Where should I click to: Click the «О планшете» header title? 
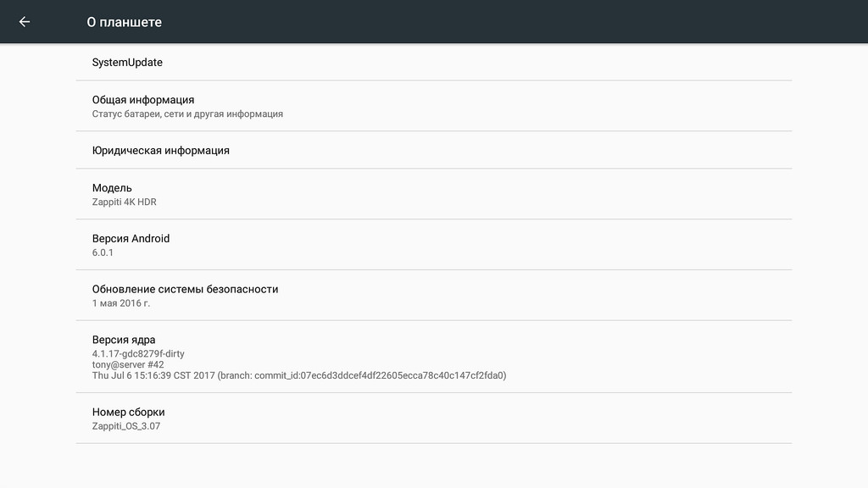tap(124, 22)
